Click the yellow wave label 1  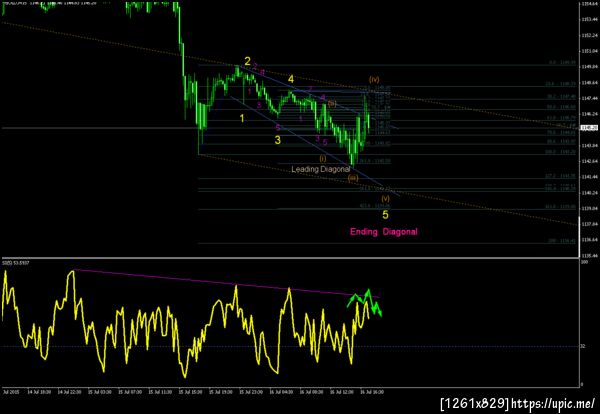242,118
